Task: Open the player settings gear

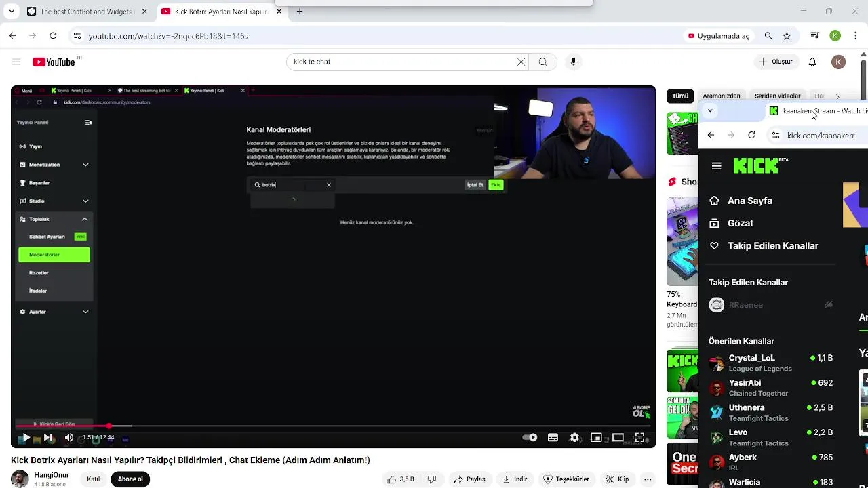Action: 574,438
